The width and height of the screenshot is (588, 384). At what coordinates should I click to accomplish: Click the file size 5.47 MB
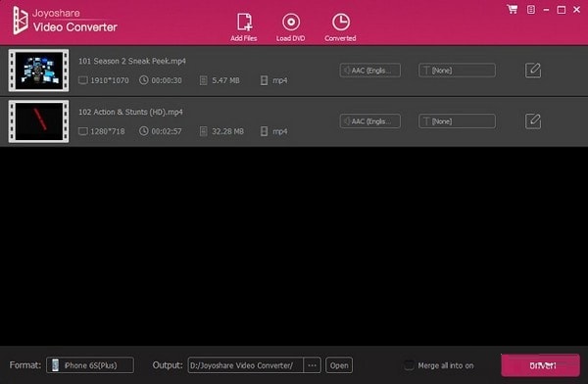[225, 80]
